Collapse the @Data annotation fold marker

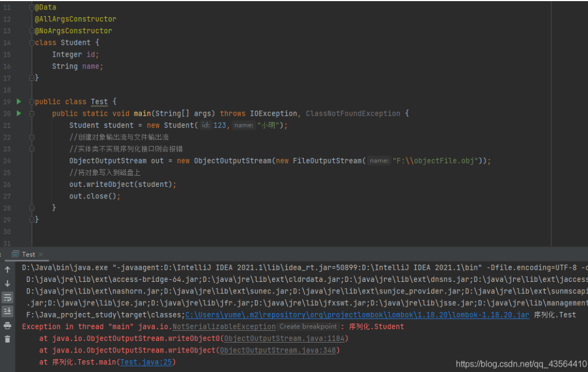tap(32, 7)
